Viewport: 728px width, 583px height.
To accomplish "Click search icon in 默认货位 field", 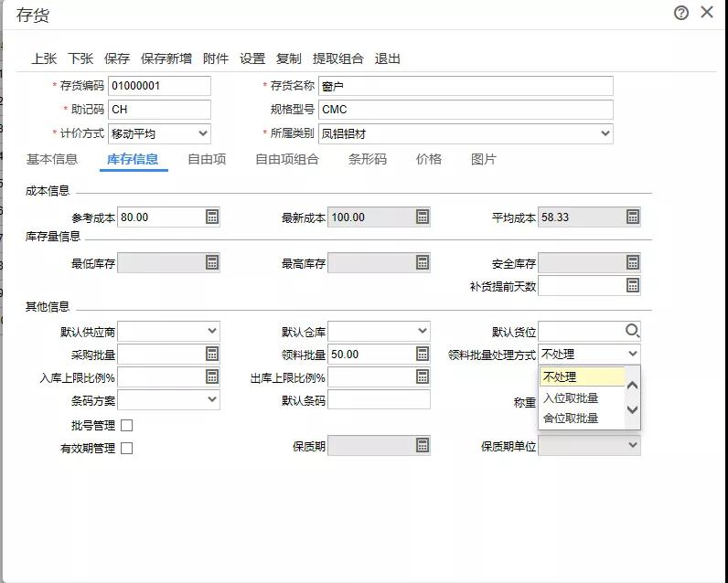I will [632, 331].
